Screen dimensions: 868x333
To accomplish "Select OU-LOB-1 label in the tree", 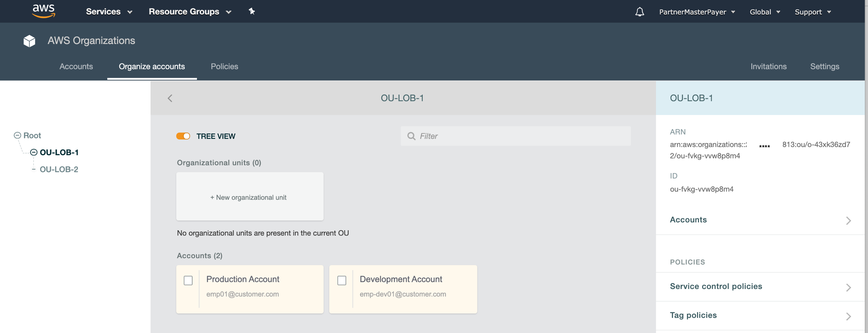I will coord(59,152).
